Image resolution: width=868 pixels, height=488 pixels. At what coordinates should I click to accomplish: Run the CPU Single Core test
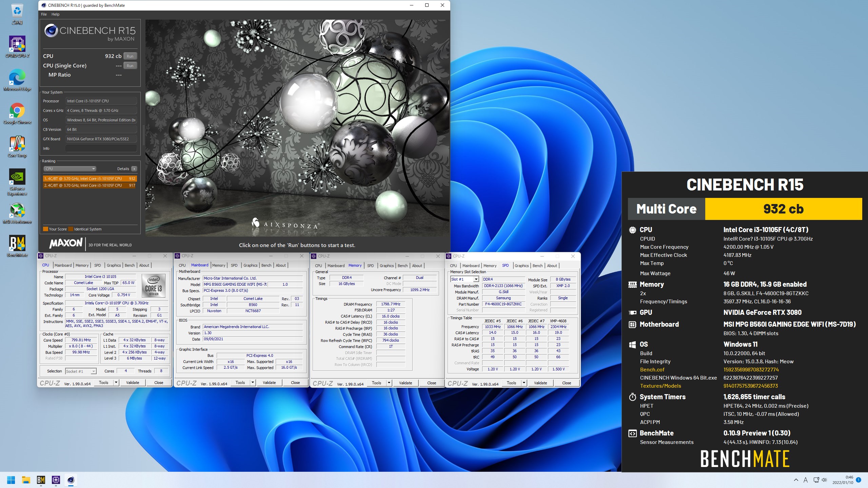click(x=130, y=66)
